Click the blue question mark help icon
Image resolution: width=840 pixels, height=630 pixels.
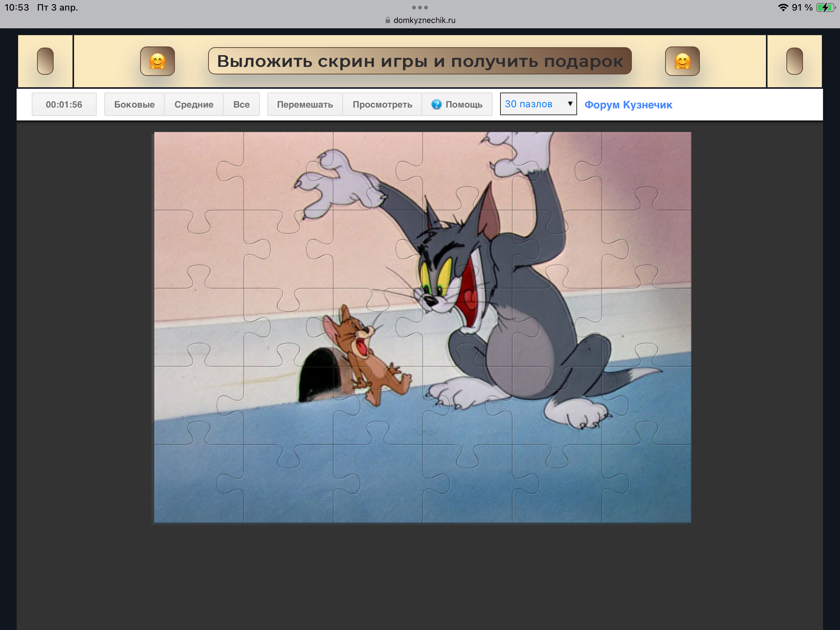pos(436,104)
